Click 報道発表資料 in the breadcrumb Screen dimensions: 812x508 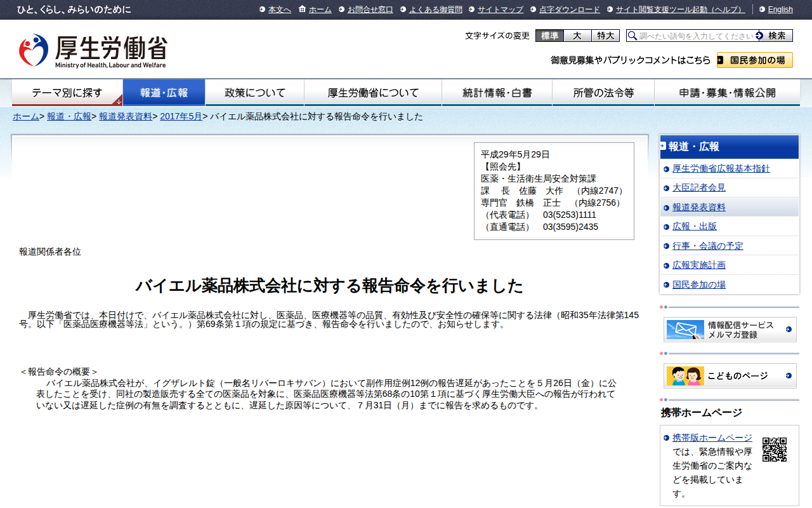click(126, 117)
